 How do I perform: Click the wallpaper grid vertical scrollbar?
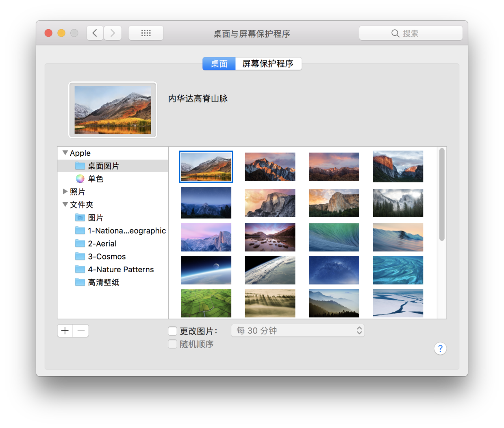coord(442,194)
